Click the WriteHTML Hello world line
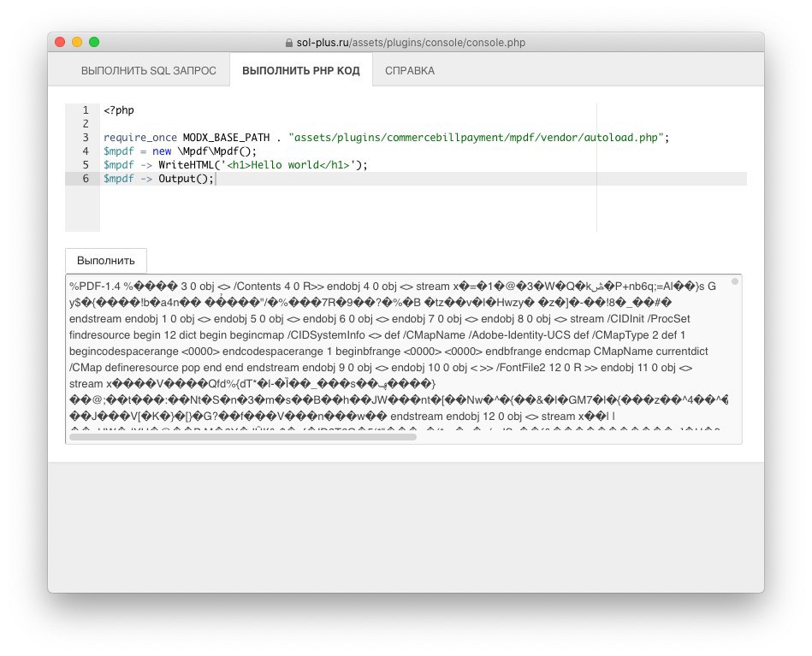 click(235, 165)
